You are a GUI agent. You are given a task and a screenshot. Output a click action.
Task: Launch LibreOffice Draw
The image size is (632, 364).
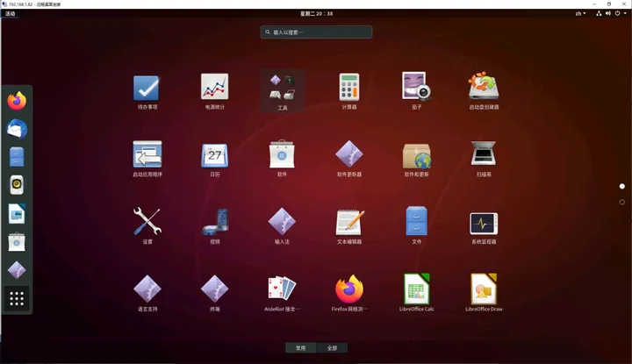(x=484, y=293)
